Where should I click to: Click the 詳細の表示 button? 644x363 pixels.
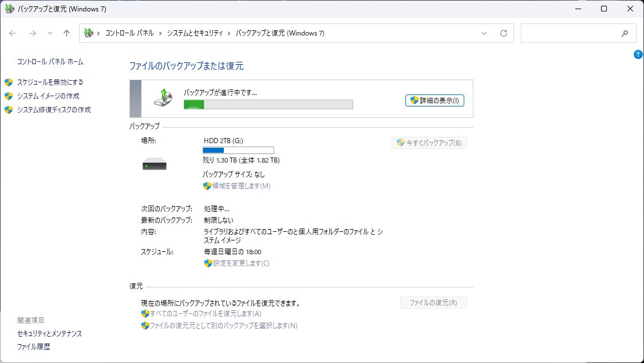pos(434,100)
